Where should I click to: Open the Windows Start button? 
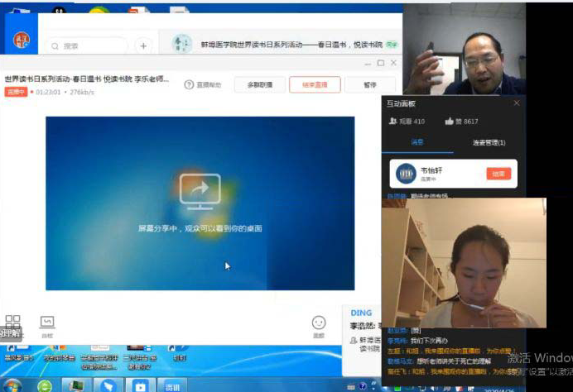pos(12,385)
